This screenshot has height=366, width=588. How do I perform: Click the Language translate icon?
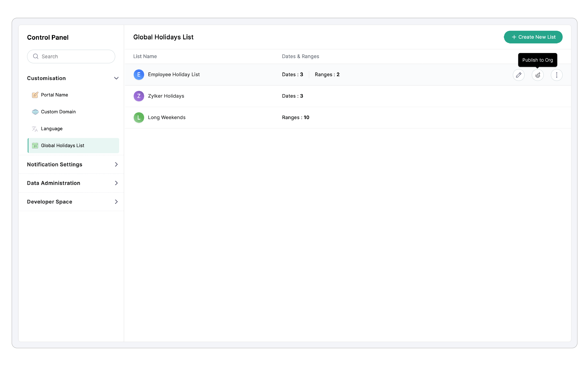35,129
